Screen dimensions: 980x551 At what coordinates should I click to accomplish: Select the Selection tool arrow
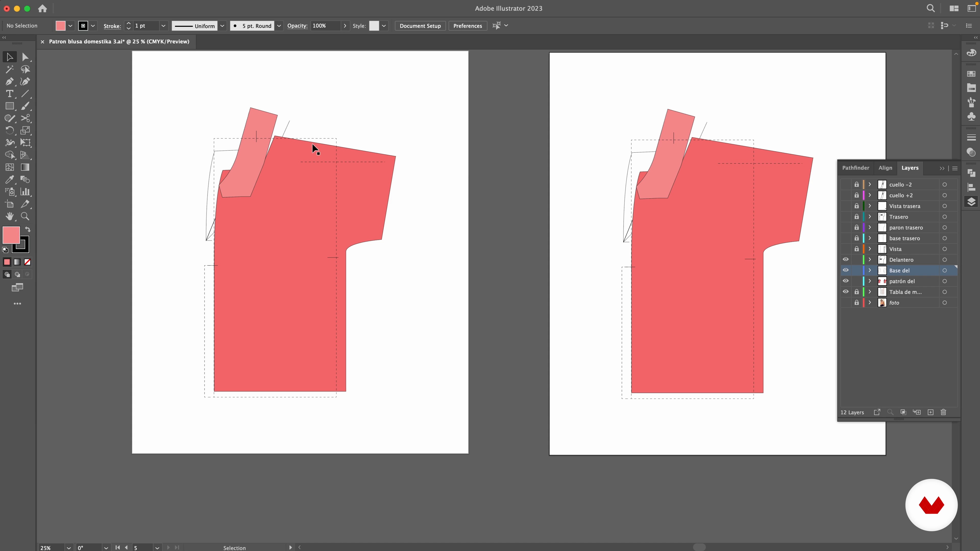9,57
